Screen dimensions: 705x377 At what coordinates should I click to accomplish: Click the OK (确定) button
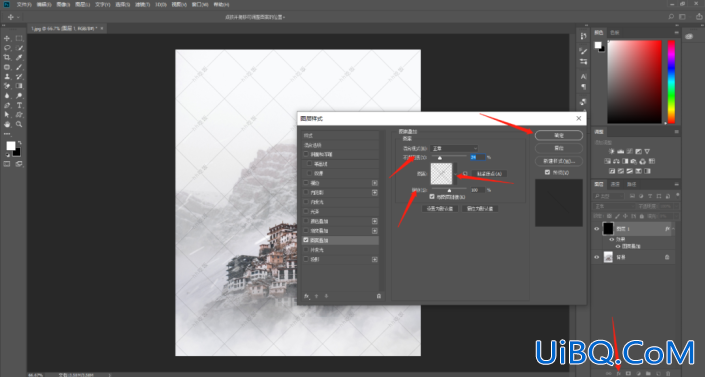point(559,135)
